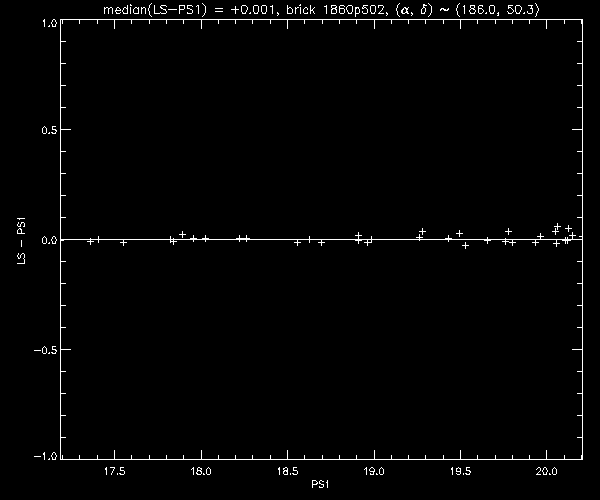Click the y-axis tick label 0.5
Screen dimensions: 600x500
click(x=49, y=130)
